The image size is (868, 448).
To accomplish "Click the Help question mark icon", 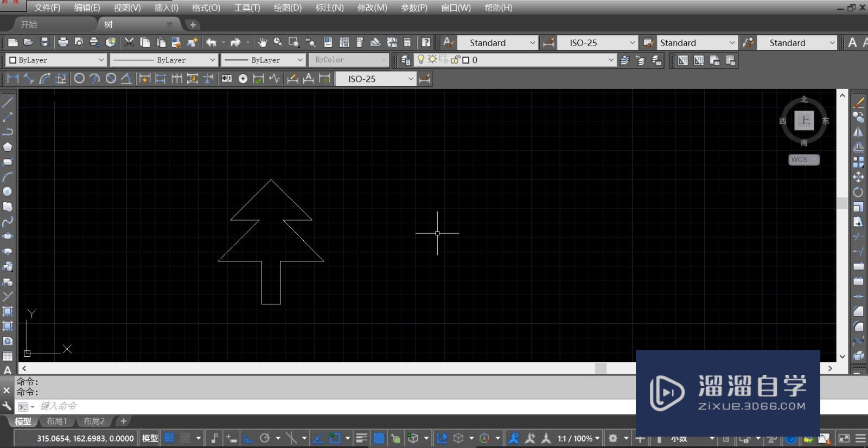I will coord(426,42).
